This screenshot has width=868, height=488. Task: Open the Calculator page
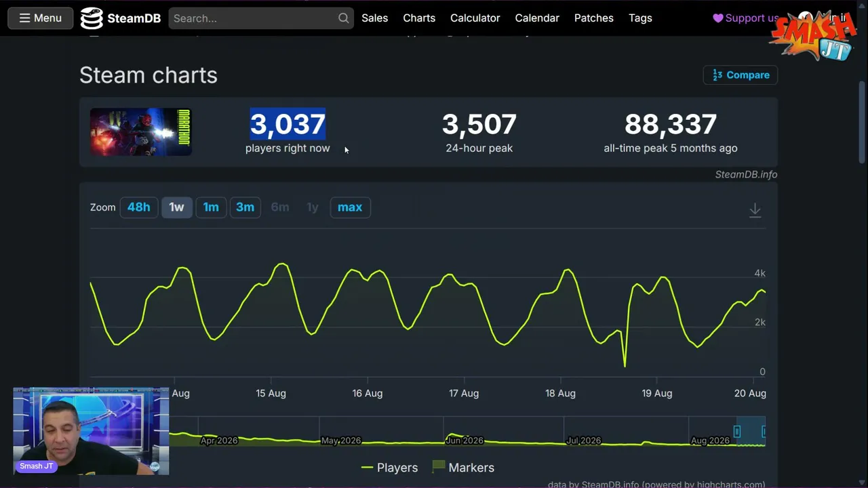click(475, 18)
